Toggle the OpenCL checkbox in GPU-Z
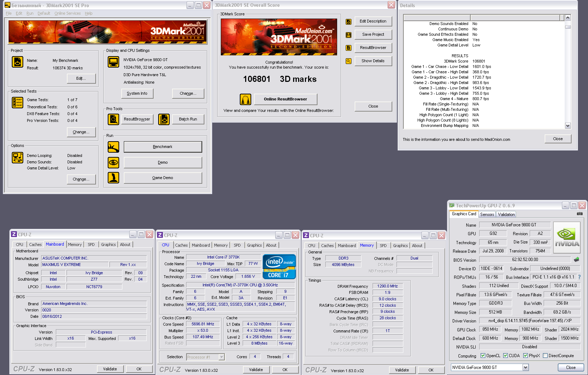The height and width of the screenshot is (375, 588). coord(483,356)
